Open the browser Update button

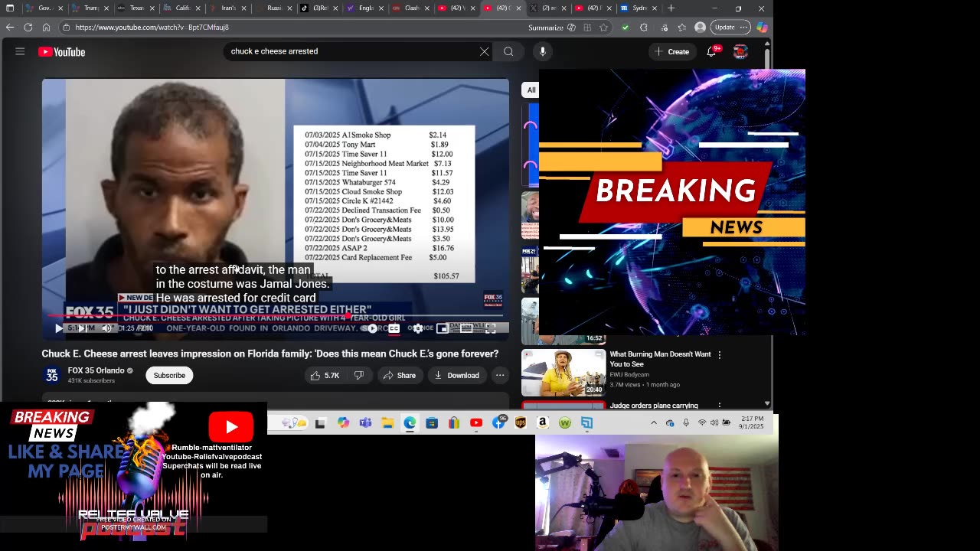click(x=730, y=27)
